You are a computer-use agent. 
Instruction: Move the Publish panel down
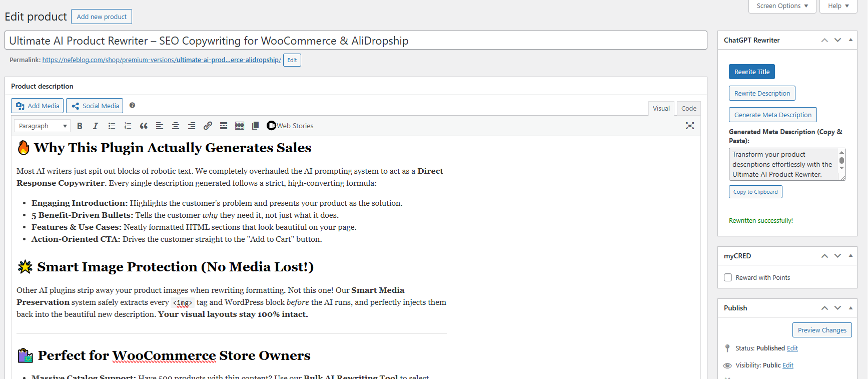(837, 308)
